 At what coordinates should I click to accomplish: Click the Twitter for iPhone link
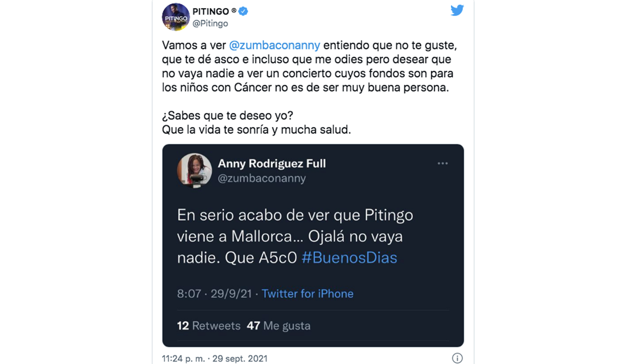pyautogui.click(x=307, y=294)
